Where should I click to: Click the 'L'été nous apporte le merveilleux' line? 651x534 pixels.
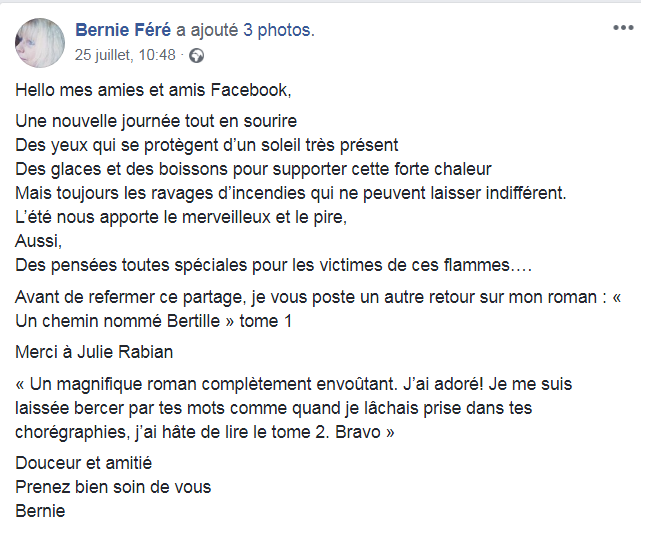[181, 217]
